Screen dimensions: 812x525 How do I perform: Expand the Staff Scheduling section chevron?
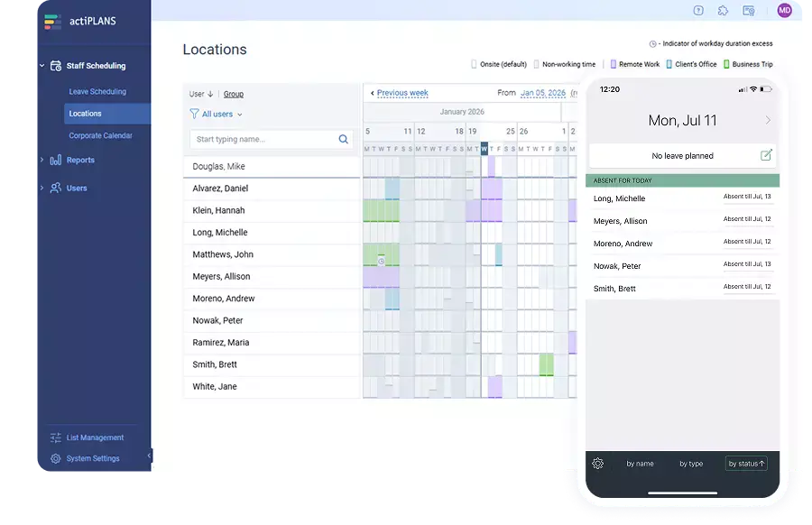tap(42, 65)
